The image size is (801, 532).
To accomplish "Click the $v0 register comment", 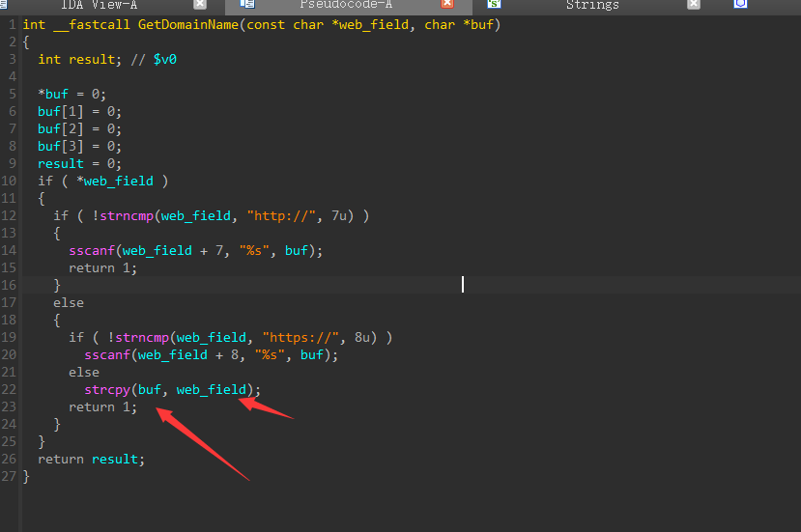I will coord(165,59).
